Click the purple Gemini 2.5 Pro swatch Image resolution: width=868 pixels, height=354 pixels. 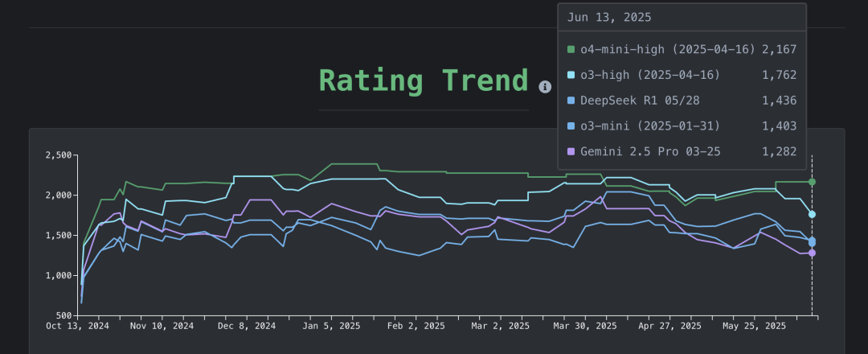[x=571, y=151]
